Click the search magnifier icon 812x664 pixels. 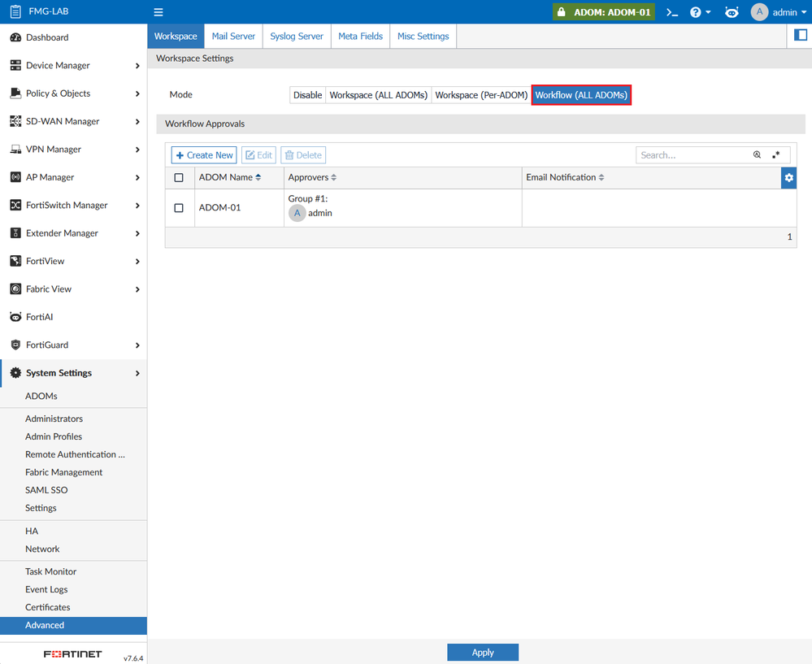(x=757, y=155)
